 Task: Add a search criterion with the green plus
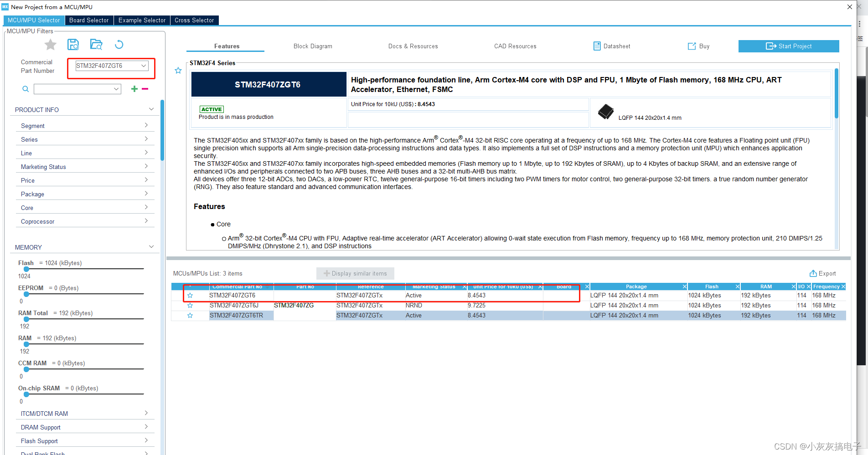134,89
